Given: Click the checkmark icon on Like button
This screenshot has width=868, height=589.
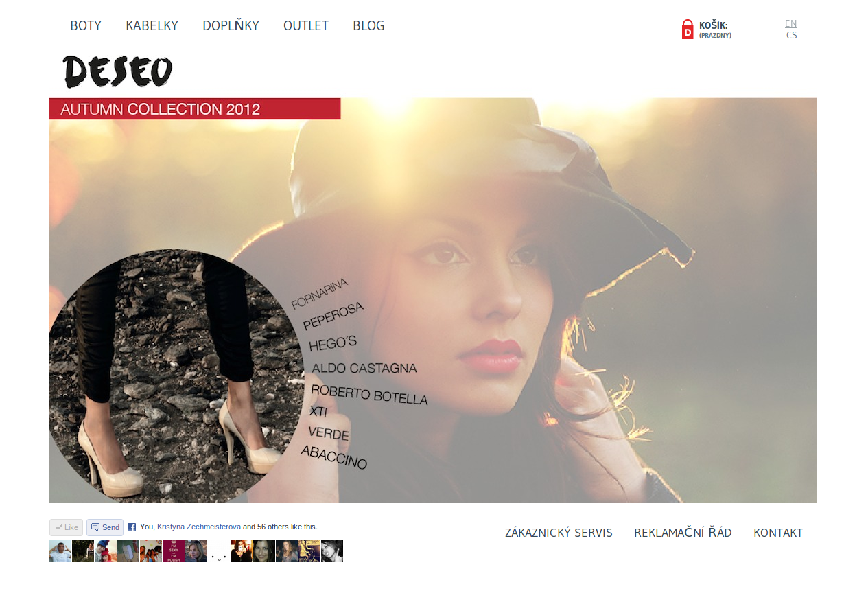Looking at the screenshot, I should click(x=59, y=527).
